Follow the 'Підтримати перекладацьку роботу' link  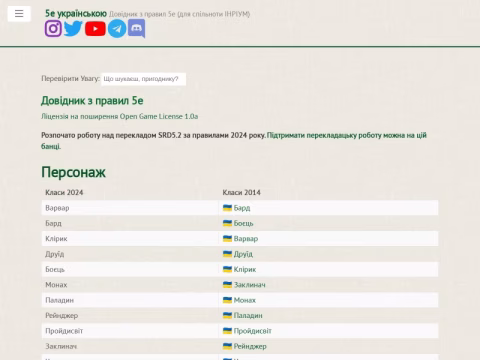[x=234, y=140]
